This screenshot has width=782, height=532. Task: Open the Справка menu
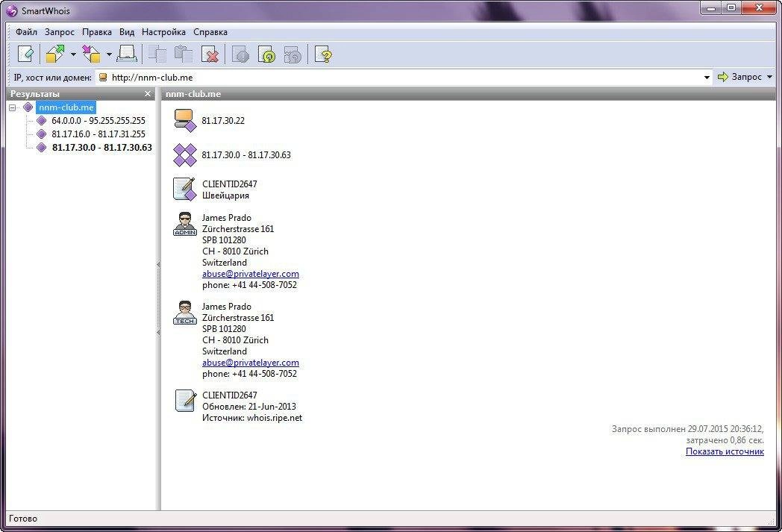pyautogui.click(x=210, y=32)
